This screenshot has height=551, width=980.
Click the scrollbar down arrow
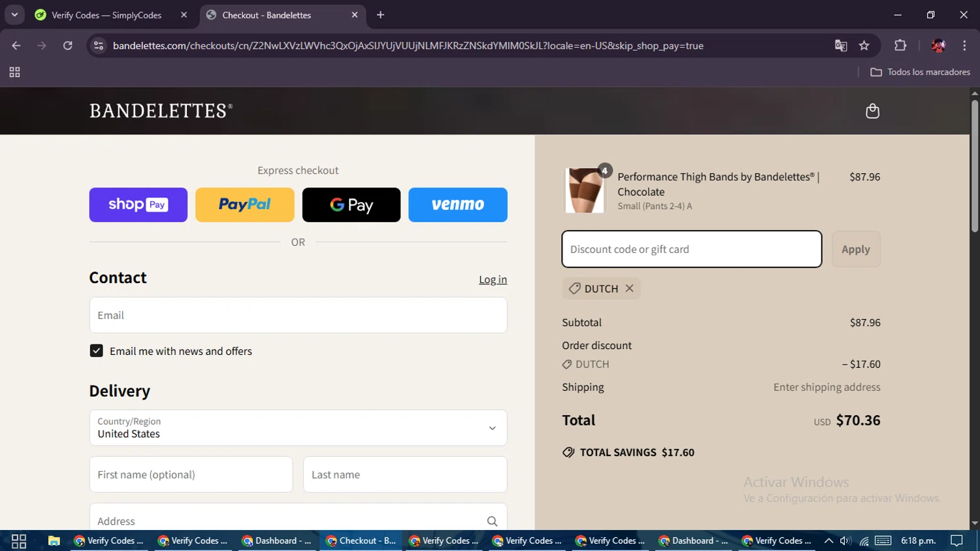[x=975, y=524]
